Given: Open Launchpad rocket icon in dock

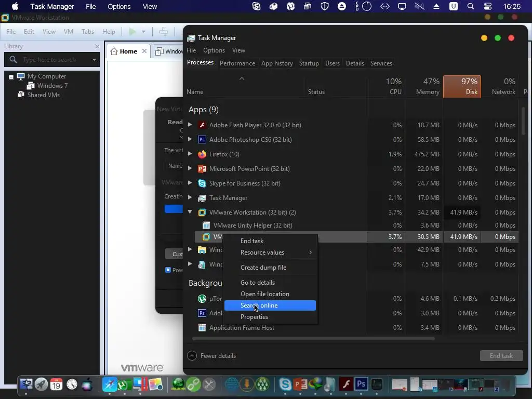Looking at the screenshot, I should pyautogui.click(x=41, y=384).
